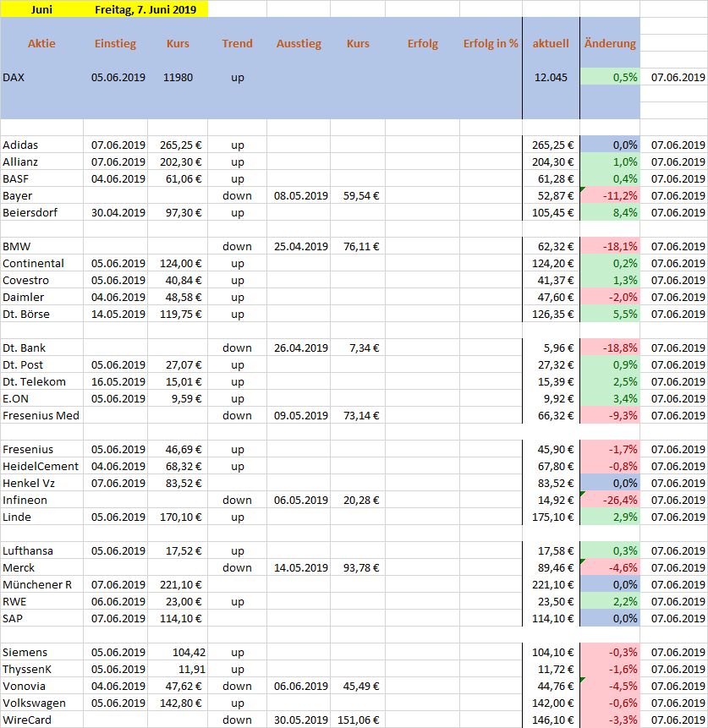Select the Münchener R entry price 221,10 €
The height and width of the screenshot is (728, 708).
[178, 584]
